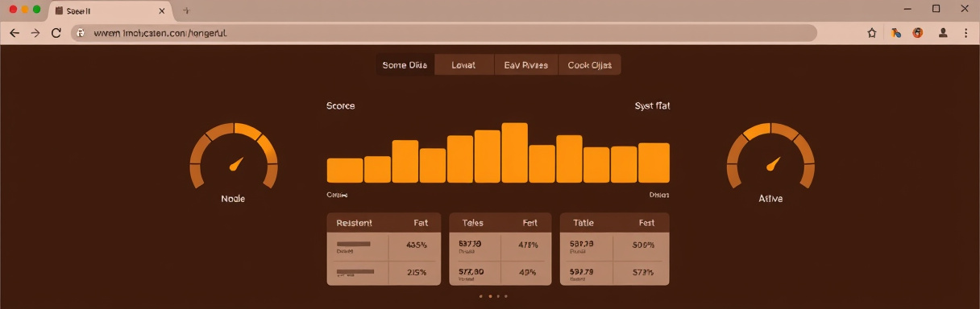
Task: Open the profile avatar icon in toolbar
Action: click(943, 33)
